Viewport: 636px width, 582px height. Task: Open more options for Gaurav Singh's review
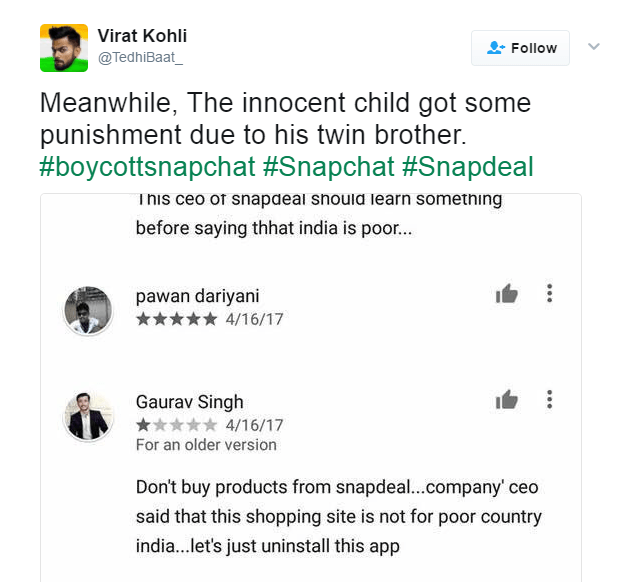point(549,400)
